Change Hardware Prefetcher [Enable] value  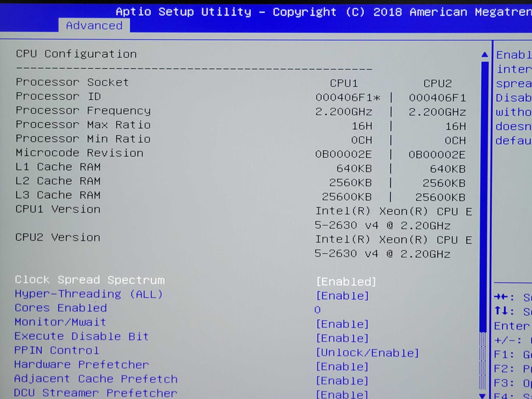[342, 367]
